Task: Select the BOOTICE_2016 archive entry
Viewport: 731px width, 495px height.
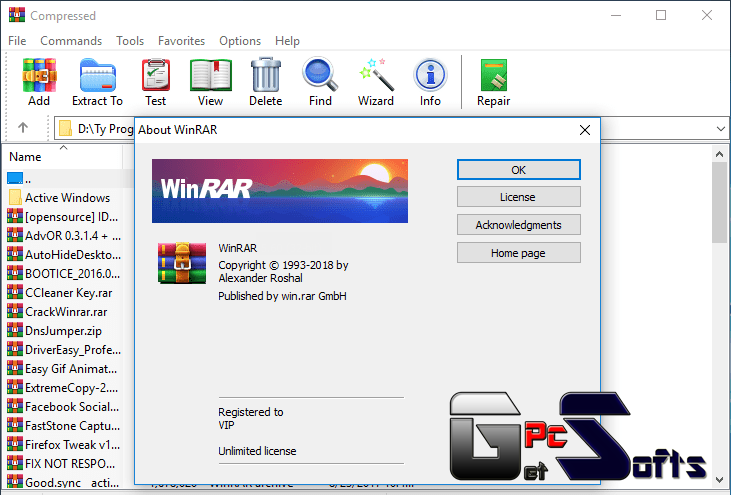Action: pyautogui.click(x=64, y=274)
